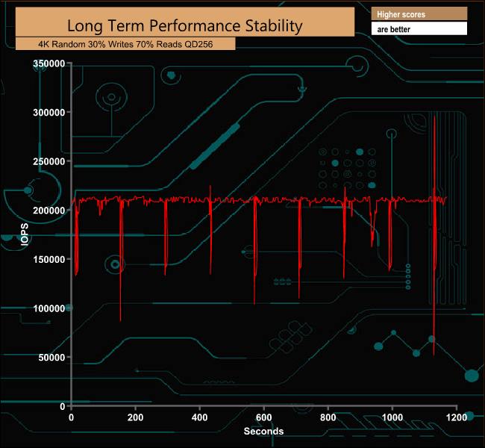Click the 'Long Term Performance Stability' chart title
The width and height of the screenshot is (485, 448).
[184, 26]
